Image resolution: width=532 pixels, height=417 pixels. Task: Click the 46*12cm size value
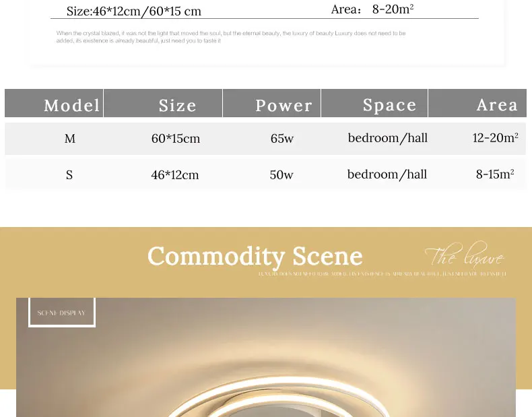(175, 175)
